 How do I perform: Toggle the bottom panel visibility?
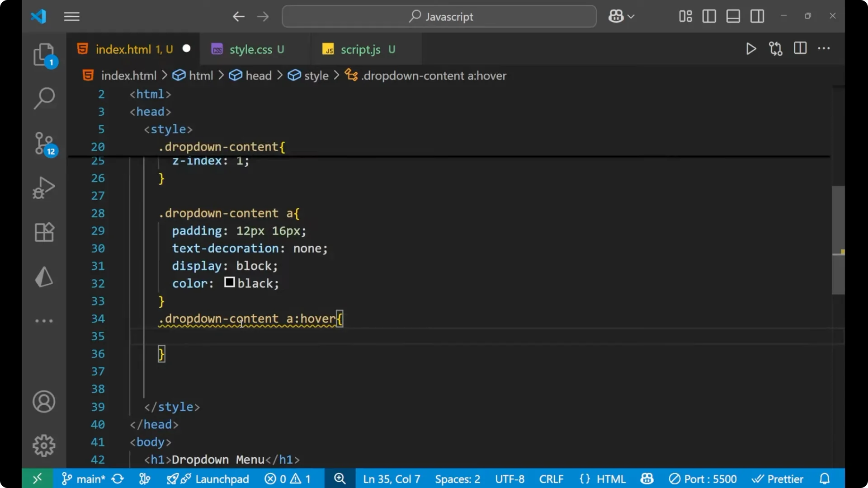point(733,16)
